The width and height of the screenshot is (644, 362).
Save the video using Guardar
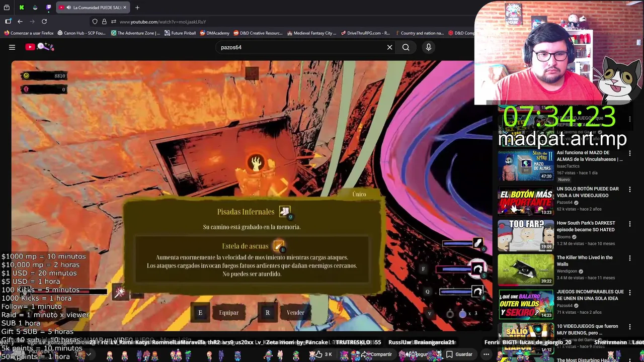coord(459,354)
